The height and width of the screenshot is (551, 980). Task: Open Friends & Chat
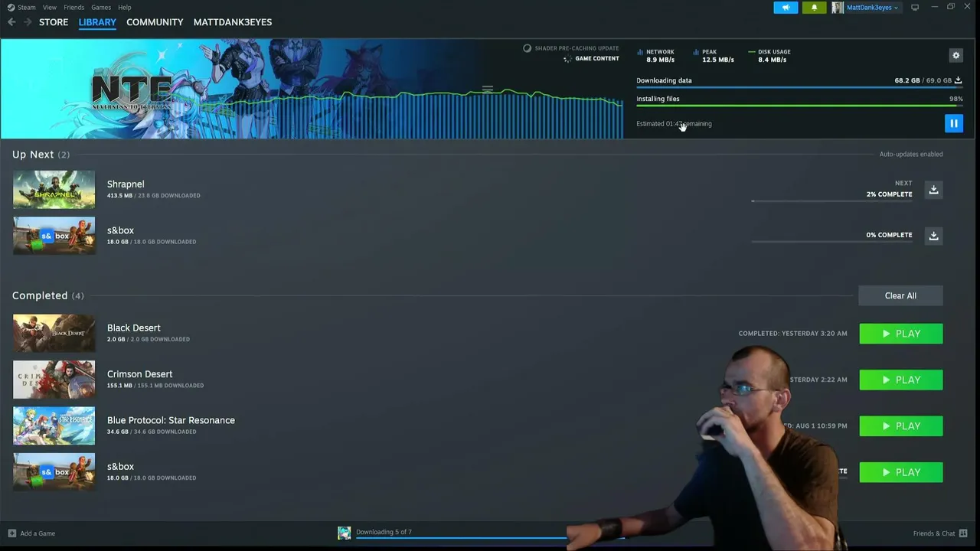pos(934,533)
